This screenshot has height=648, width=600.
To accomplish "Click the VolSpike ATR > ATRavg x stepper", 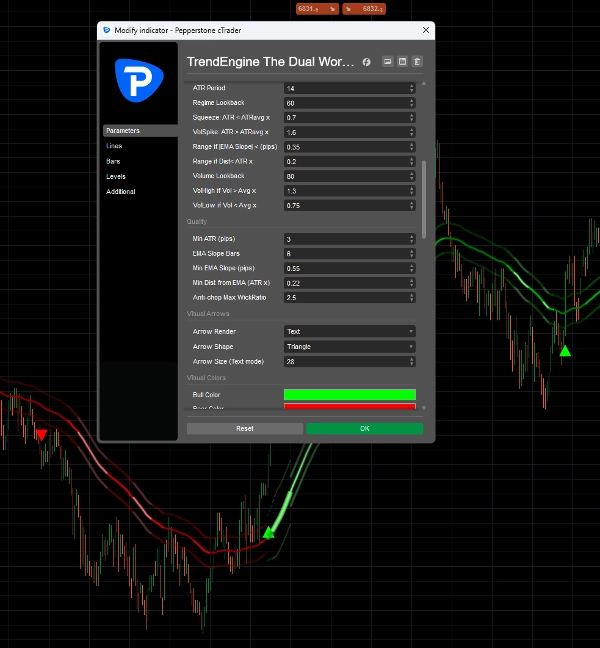I will 412,132.
